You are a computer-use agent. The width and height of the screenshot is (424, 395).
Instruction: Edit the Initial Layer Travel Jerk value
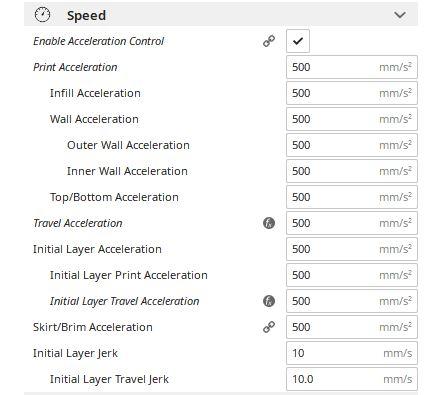click(352, 379)
